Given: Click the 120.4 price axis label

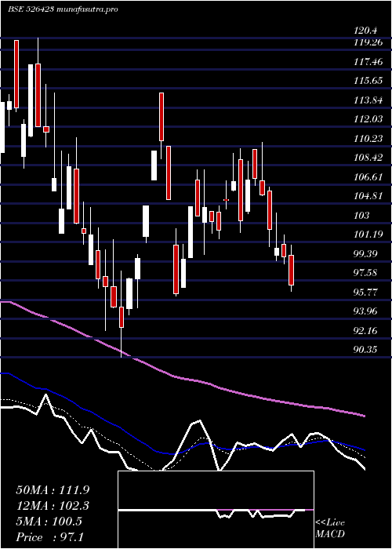Looking at the screenshot, I should [x=366, y=31].
